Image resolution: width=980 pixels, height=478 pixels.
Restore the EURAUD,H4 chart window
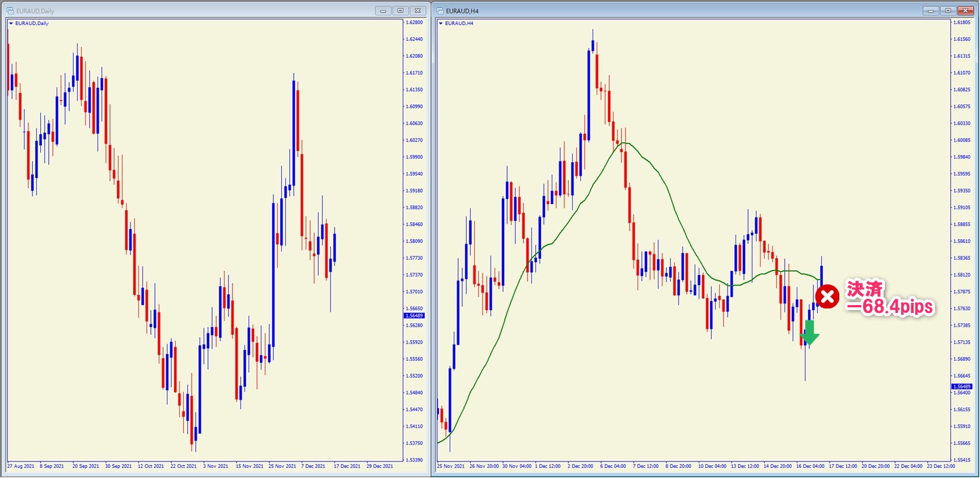[x=948, y=11]
